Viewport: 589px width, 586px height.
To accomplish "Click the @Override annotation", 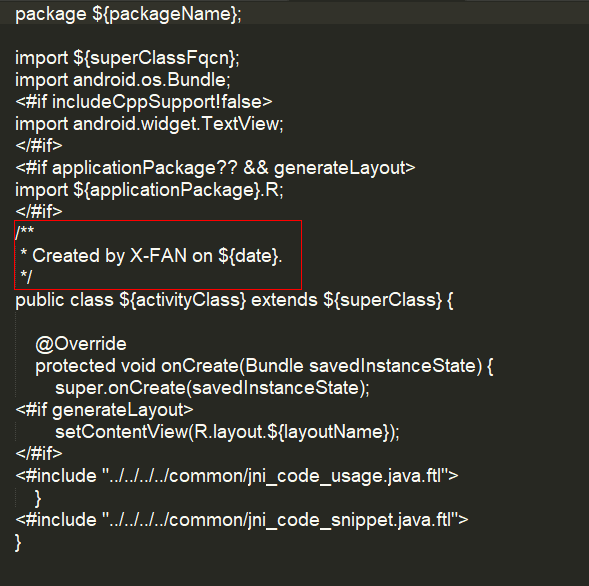I will [x=81, y=344].
